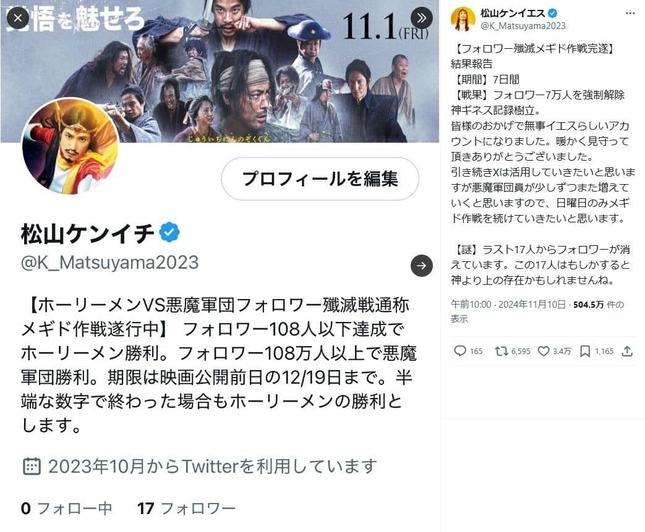Click the calendar icon beside join date
This screenshot has width=645, height=532.
(31, 466)
